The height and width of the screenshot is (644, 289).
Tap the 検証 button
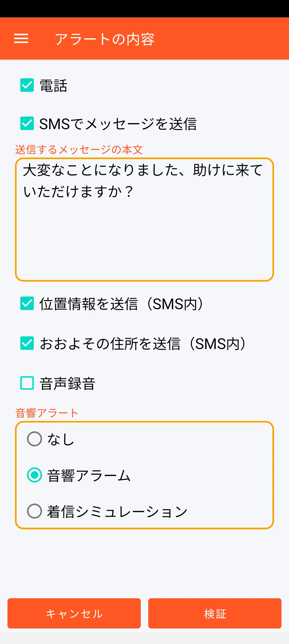click(x=215, y=613)
